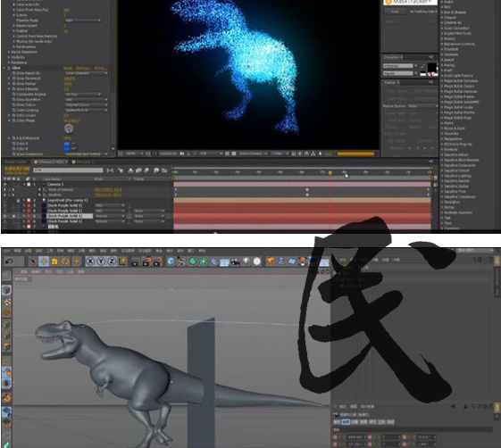Click the checkered texture mode icon
The image size is (501, 448).
pyautogui.click(x=7, y=301)
